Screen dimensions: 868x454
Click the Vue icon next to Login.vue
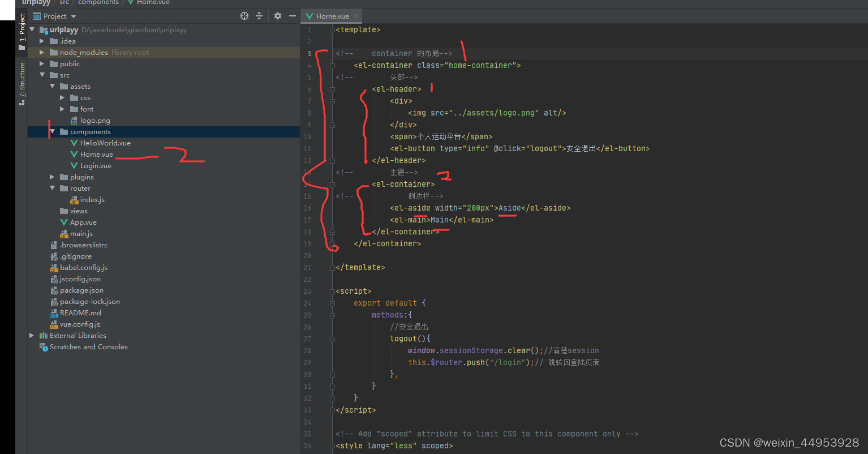(74, 166)
